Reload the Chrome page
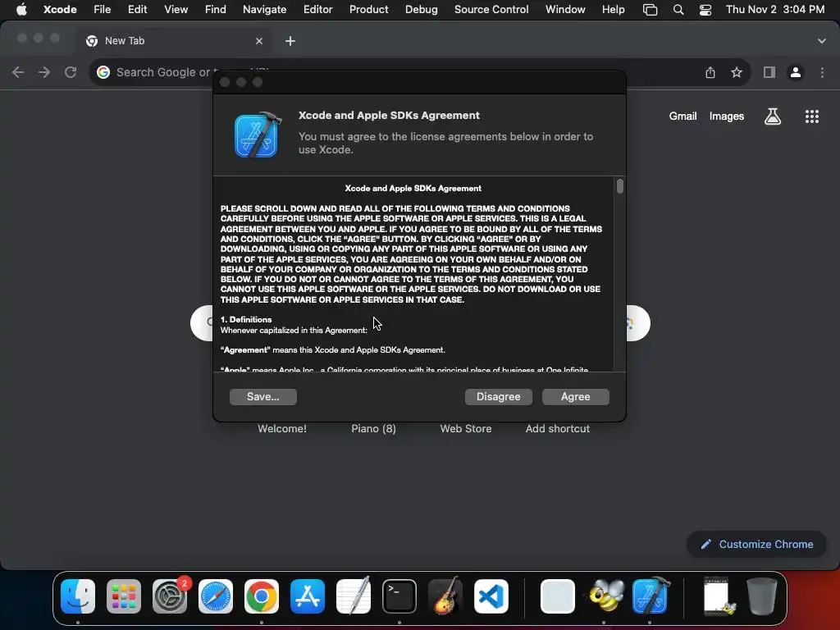This screenshot has width=840, height=630. [71, 72]
